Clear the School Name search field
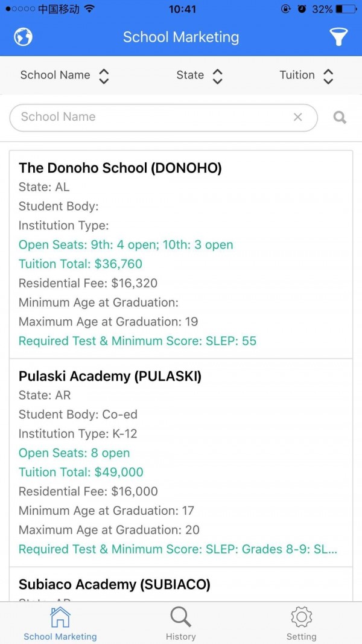 coord(298,117)
